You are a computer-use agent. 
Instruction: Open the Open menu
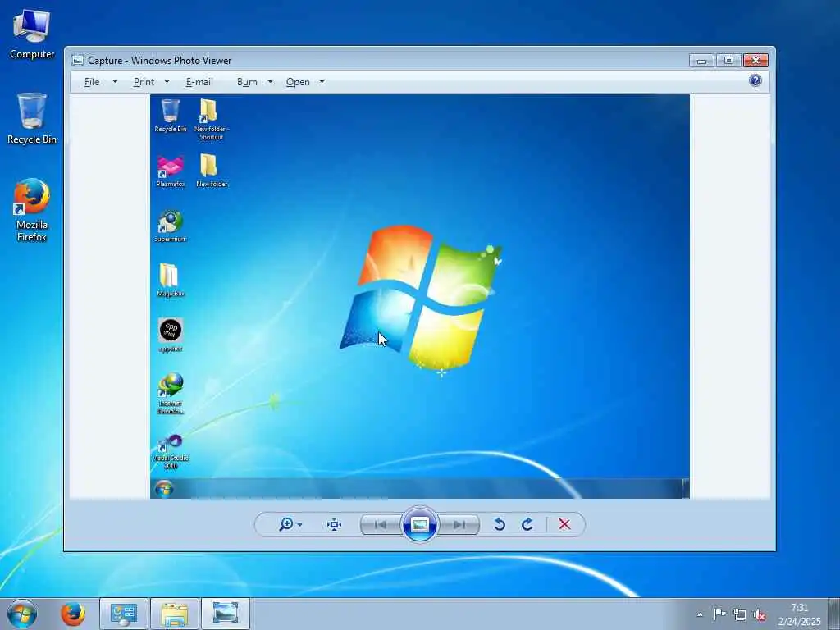(298, 82)
